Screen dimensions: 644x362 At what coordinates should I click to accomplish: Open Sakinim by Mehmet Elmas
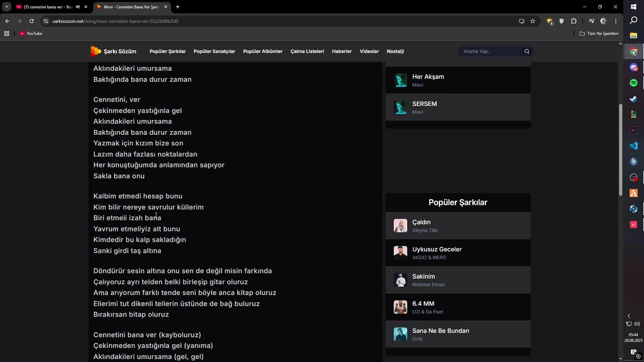[458, 280]
